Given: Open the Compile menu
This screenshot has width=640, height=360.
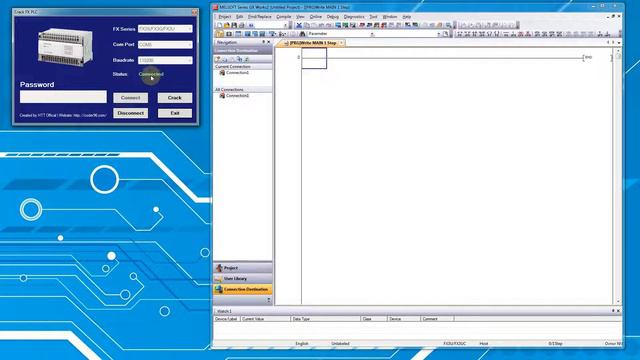Looking at the screenshot, I should 284,17.
